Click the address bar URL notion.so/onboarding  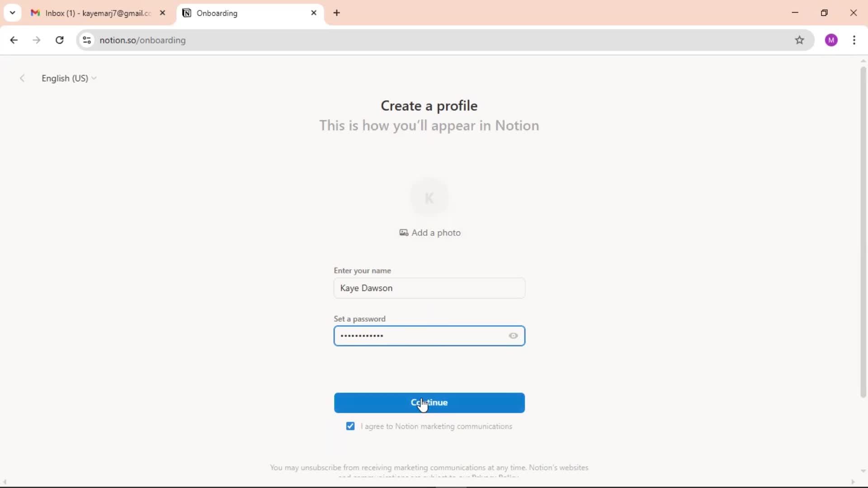click(x=143, y=40)
